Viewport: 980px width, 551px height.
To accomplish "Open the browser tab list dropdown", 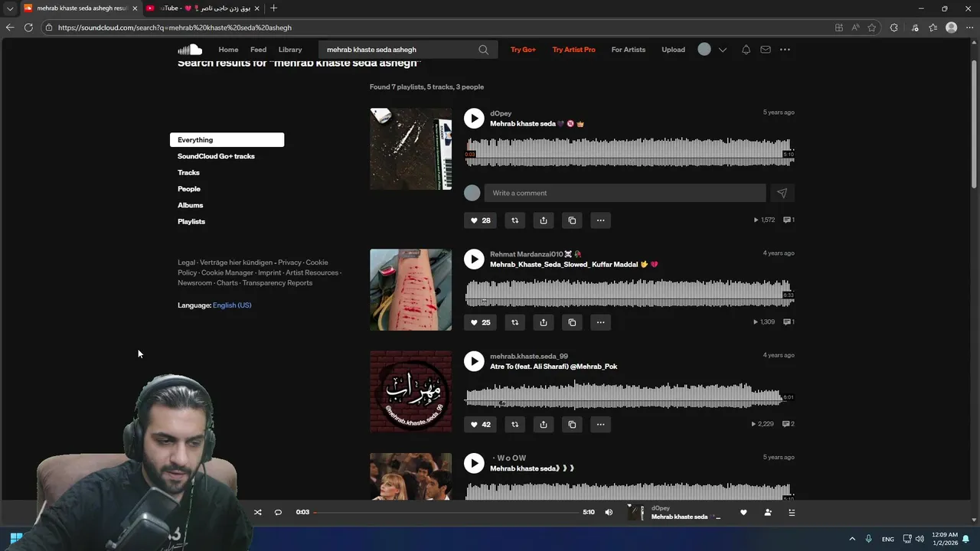I will point(10,8).
